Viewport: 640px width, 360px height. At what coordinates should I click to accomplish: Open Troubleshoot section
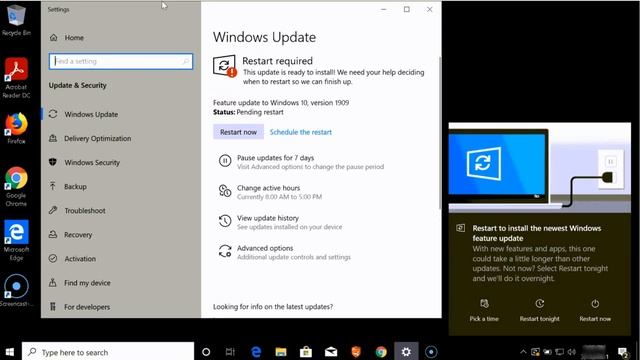(77, 211)
